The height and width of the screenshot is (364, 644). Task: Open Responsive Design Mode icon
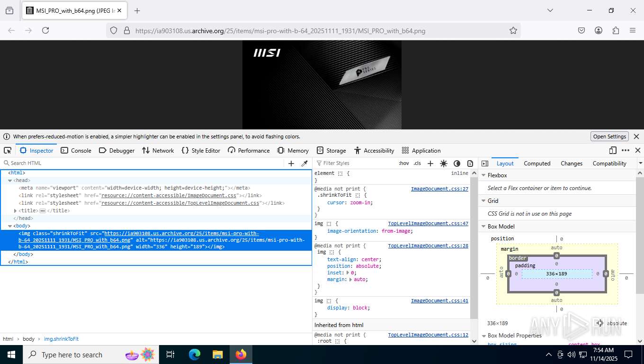tap(613, 150)
